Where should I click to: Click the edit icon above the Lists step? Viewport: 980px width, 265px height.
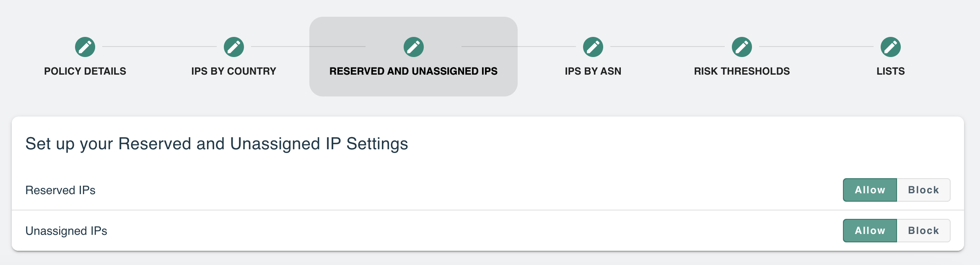click(x=891, y=47)
